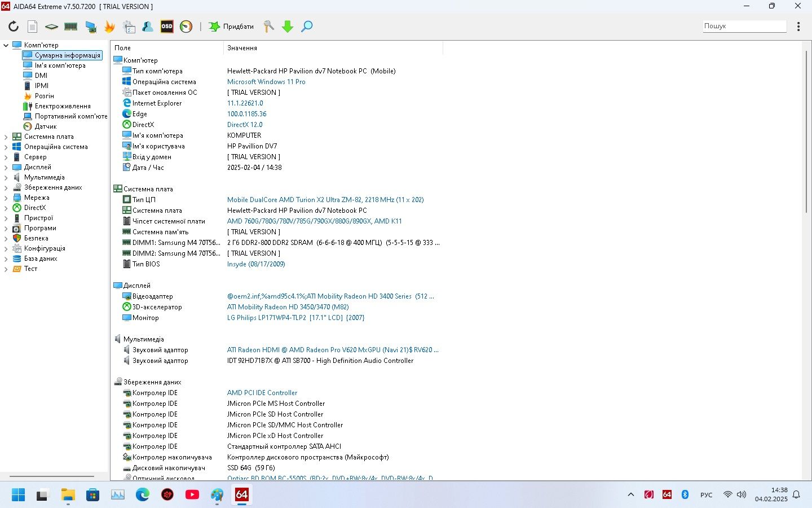Expand the Операційна система tree node
Image resolution: width=812 pixels, height=508 pixels.
pyautogui.click(x=6, y=147)
